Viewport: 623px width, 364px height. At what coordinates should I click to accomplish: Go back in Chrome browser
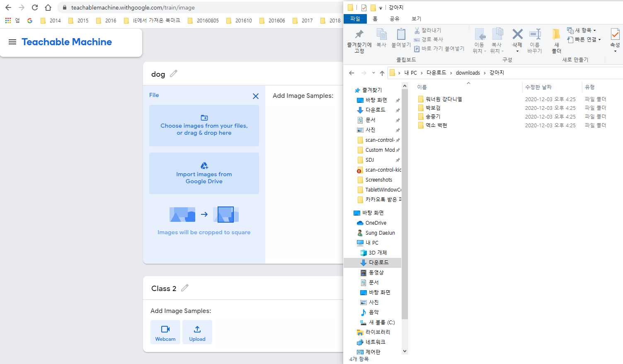tap(8, 7)
